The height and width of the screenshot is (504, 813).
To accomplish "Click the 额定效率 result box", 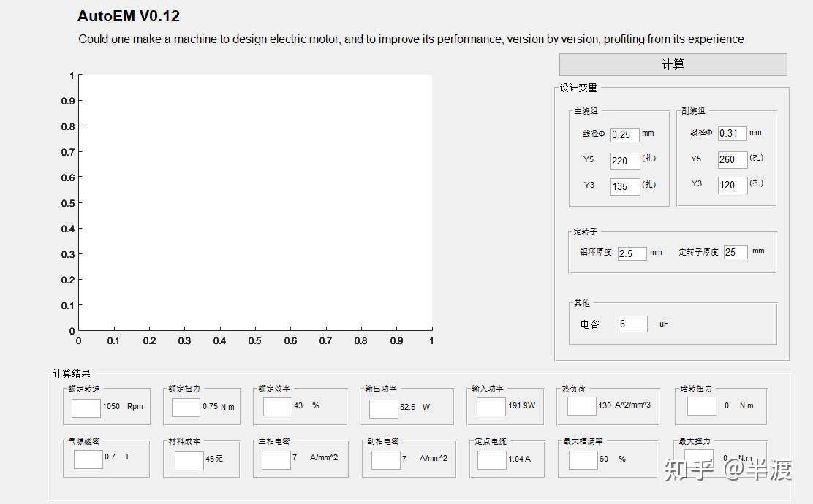I will coord(277,407).
